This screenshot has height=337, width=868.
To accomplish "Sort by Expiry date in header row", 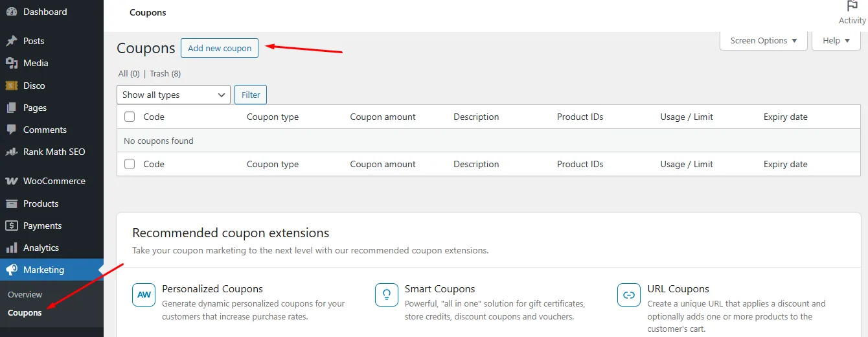I will pyautogui.click(x=786, y=117).
